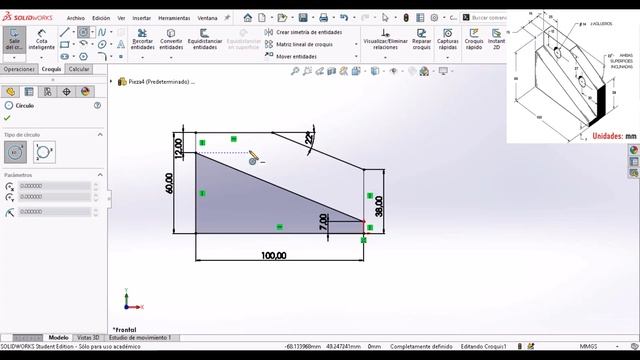Open the Circle tool dropdown arrow
Image resolution: width=640 pixels, height=360 pixels.
[93, 32]
